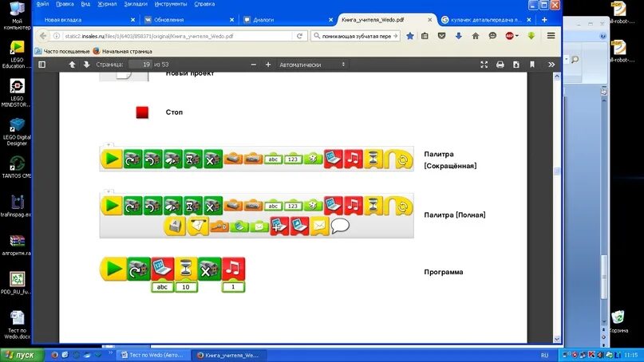644x362 pixels.
Task: Reload the current page
Action: tap(299, 36)
